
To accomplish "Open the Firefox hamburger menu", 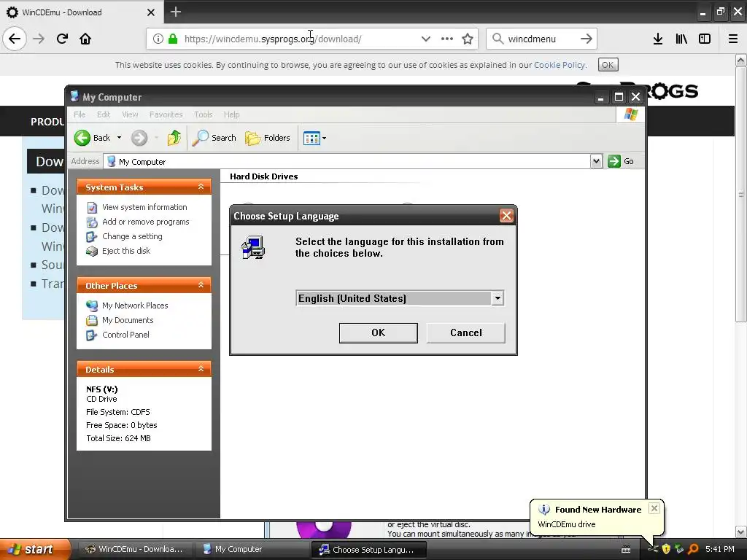I will pos(733,39).
